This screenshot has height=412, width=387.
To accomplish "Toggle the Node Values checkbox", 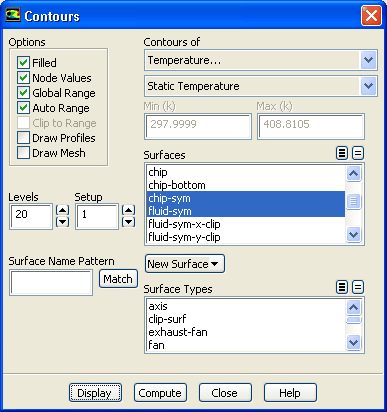I will coord(23,78).
